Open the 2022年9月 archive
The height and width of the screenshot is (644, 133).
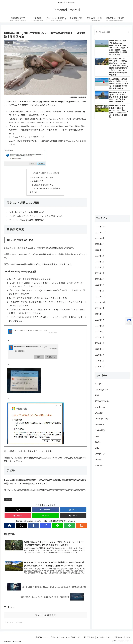[100, 273]
